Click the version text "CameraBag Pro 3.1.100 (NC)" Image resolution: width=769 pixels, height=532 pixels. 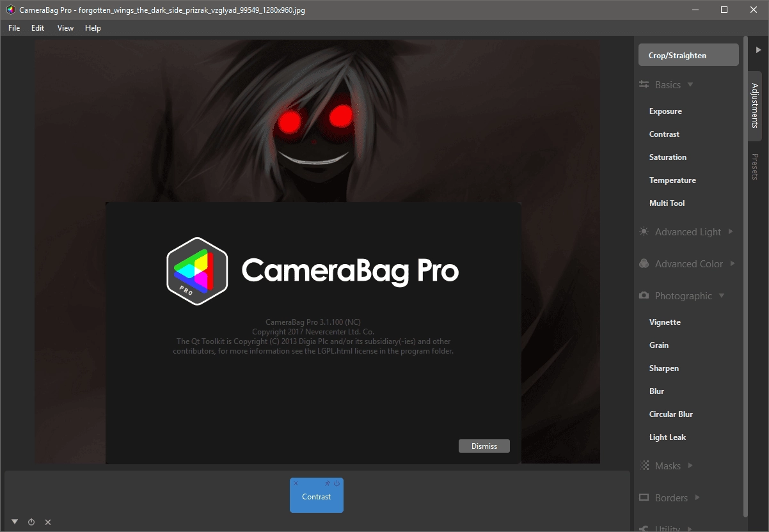click(313, 322)
